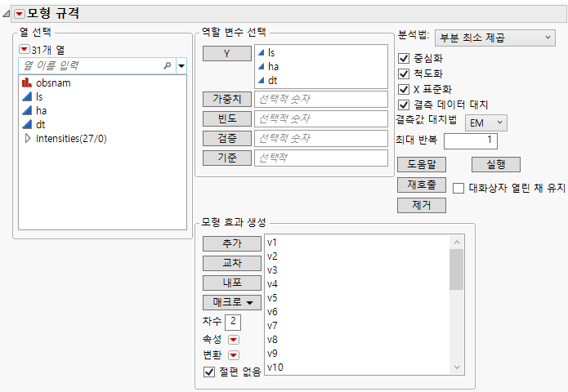Select effect v8 in the model effects list
This screenshot has width=568, height=392.
click(x=272, y=340)
